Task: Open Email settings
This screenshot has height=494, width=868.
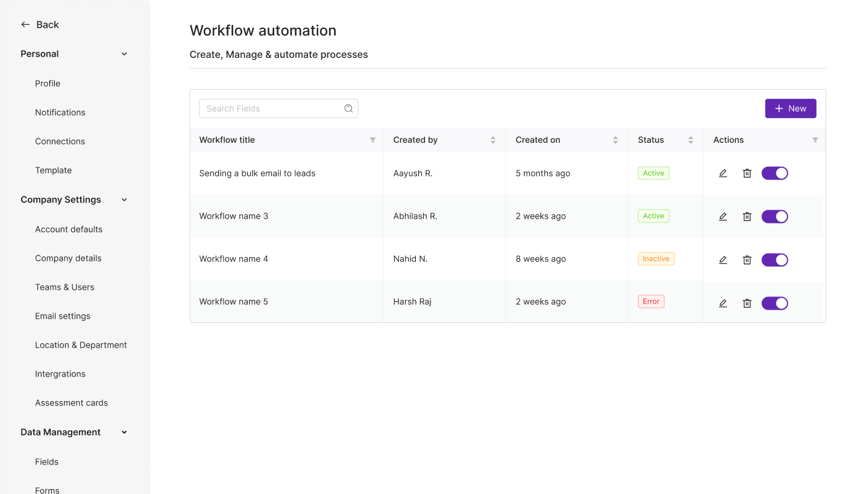Action: pos(63,316)
